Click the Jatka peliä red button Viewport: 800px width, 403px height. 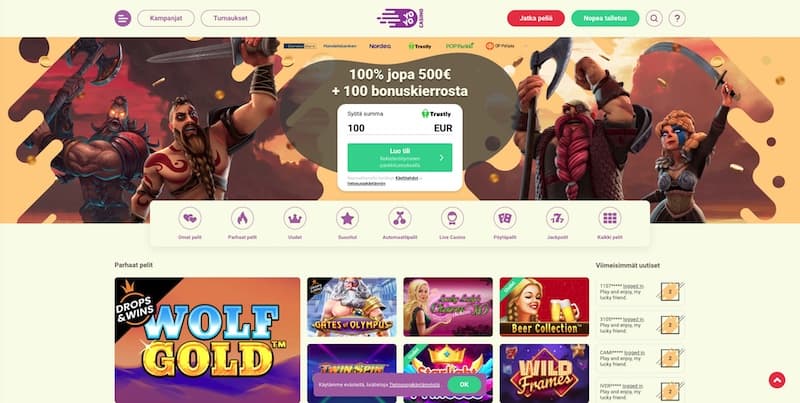536,18
